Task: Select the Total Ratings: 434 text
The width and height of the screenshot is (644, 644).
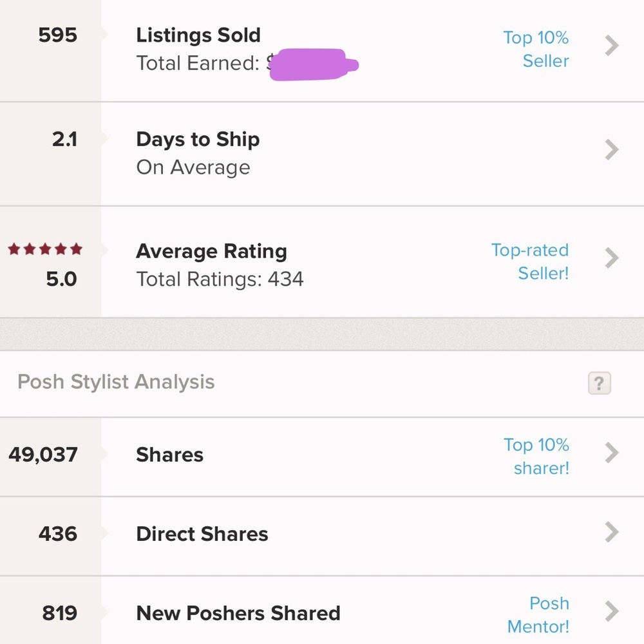Action: click(x=220, y=279)
